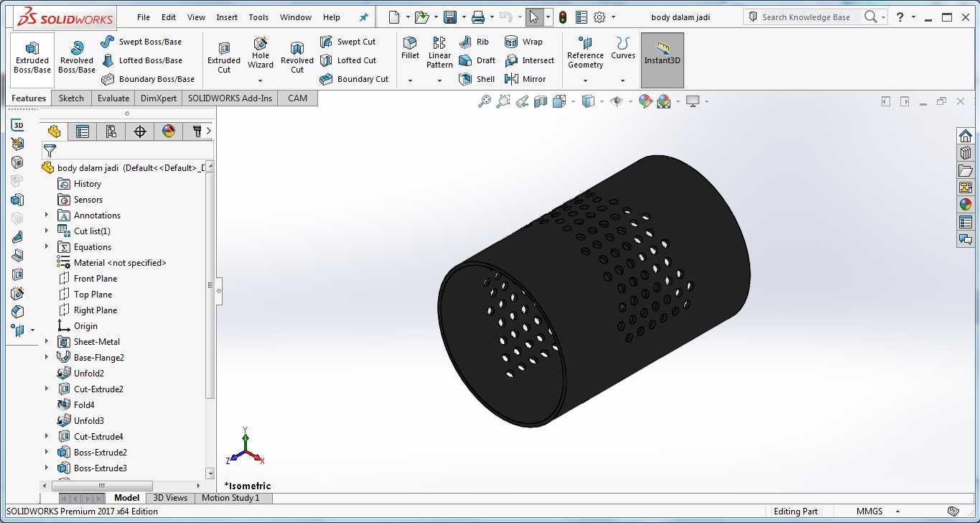Viewport: 980px width, 523px height.
Task: Click Edit Appearance color ball in view toolbar
Action: 645,101
